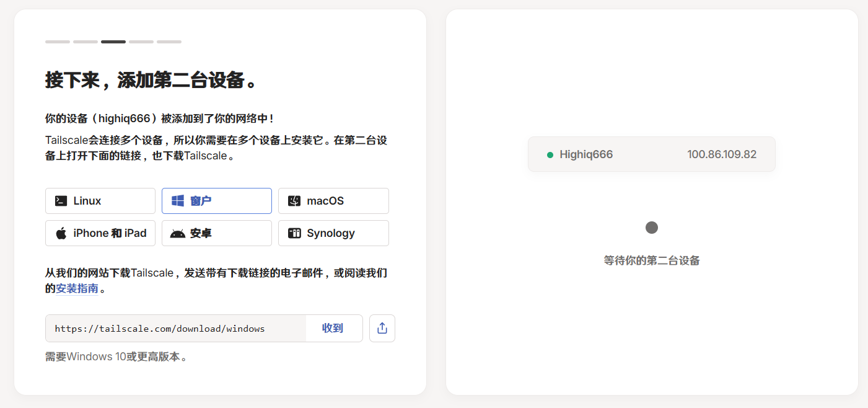868x408 pixels.
Task: Choose the Synology label text
Action: 331,233
